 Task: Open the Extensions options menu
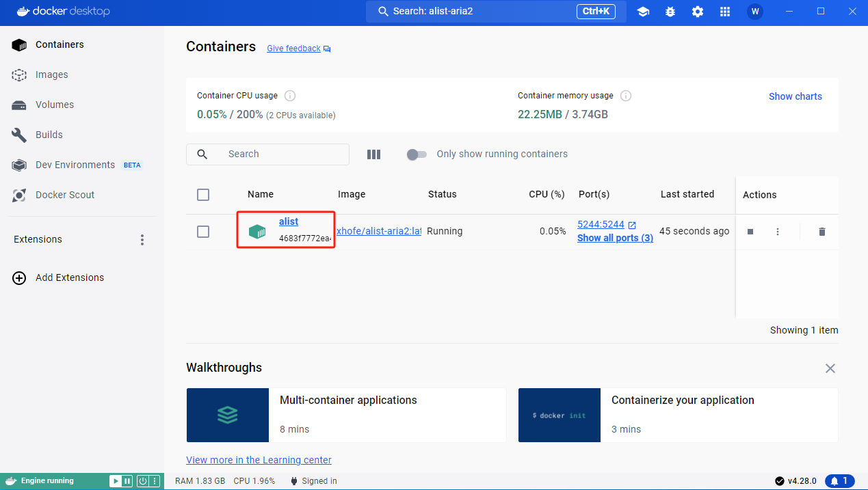tap(142, 239)
